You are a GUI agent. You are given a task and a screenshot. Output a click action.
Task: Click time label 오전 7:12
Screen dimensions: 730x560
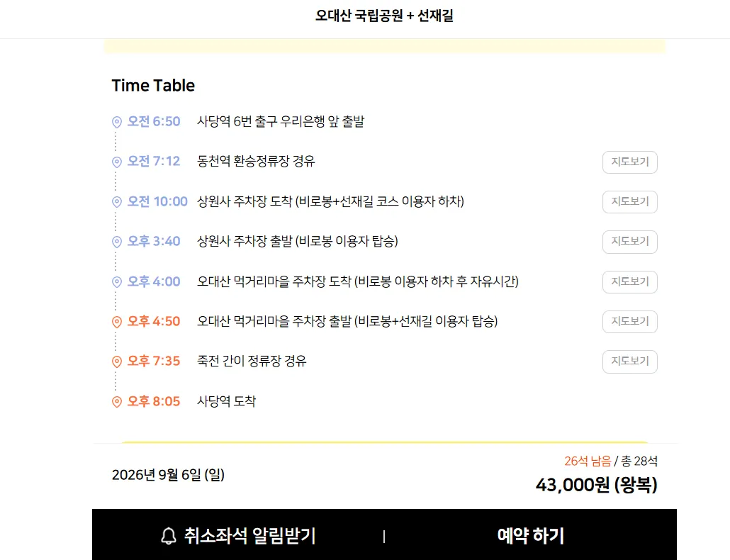[x=154, y=161]
